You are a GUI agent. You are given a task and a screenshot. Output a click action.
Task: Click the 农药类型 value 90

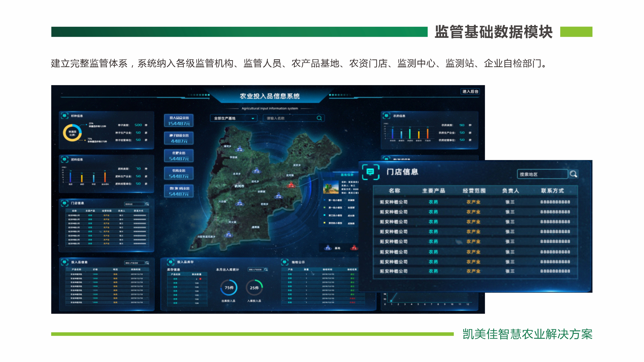(462, 125)
